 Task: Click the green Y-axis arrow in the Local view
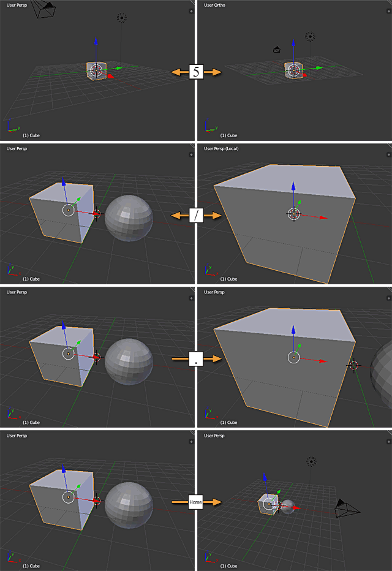coord(299,203)
